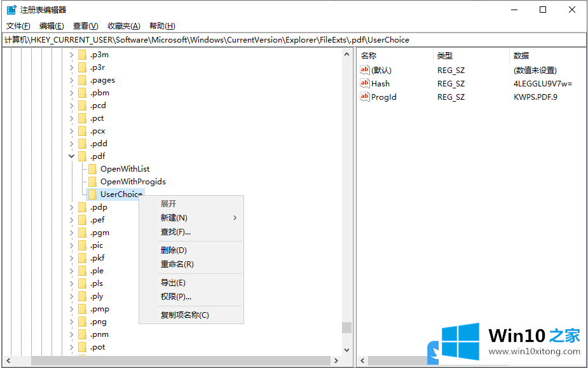Click the .pgm folder icon

(82, 233)
